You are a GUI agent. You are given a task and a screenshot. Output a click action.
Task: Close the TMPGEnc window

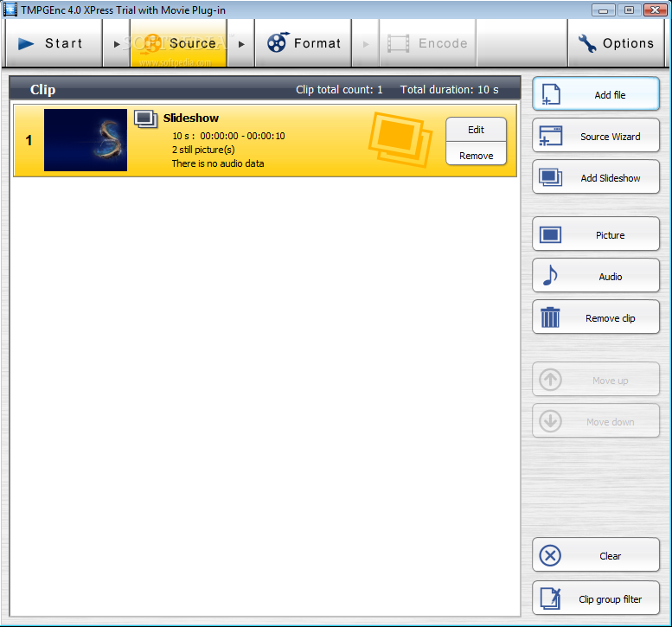(655, 10)
